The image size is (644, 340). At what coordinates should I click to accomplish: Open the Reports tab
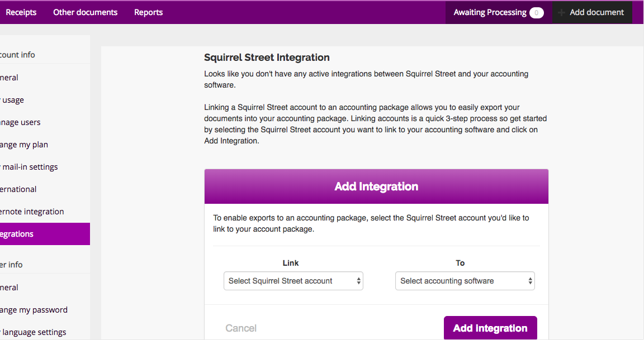coord(148,12)
